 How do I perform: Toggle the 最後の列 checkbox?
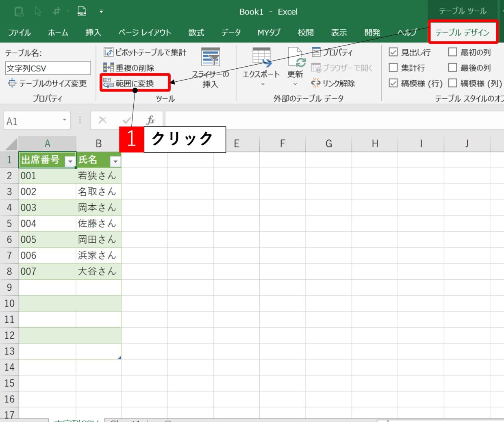tap(452, 67)
